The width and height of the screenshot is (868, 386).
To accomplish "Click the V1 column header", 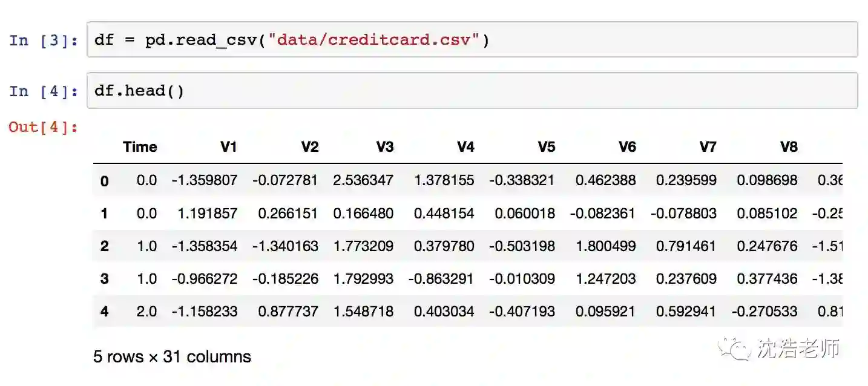I will point(228,147).
